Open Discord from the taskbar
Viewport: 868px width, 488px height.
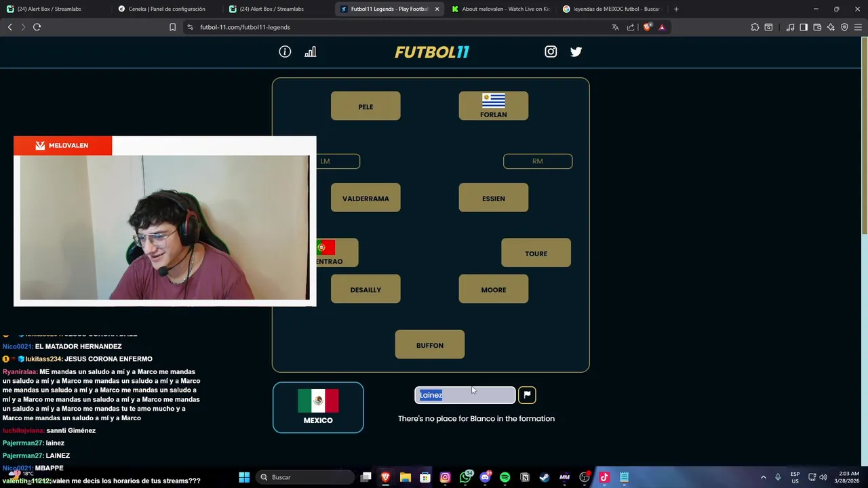point(485,477)
